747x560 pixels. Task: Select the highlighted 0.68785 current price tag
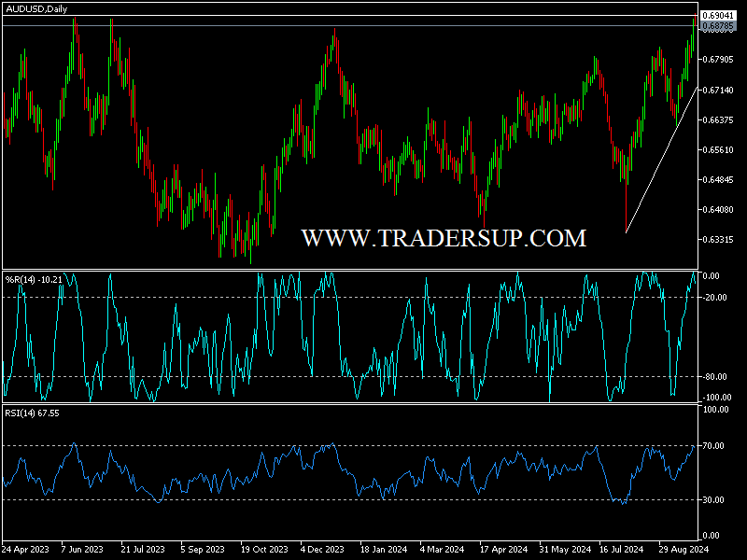[718, 28]
